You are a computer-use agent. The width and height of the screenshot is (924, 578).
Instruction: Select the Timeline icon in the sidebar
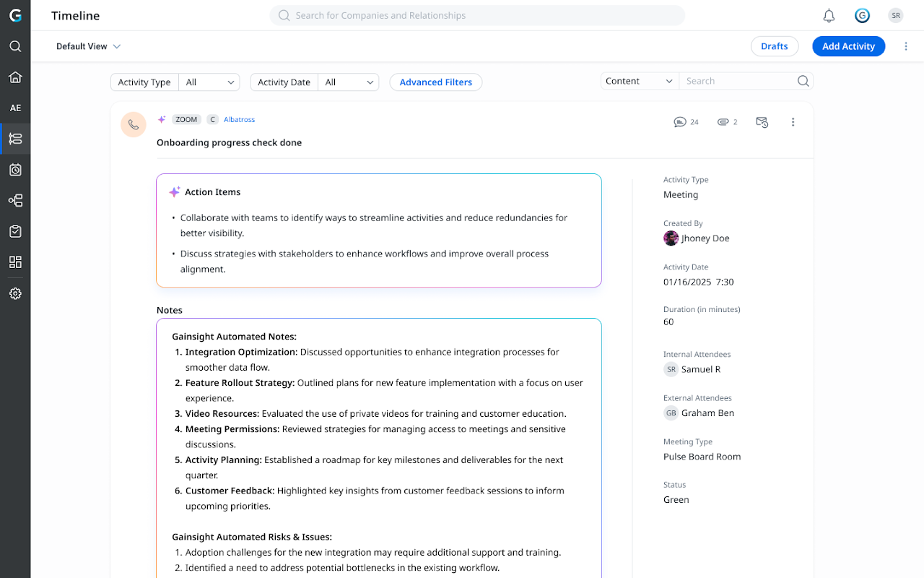coord(15,139)
